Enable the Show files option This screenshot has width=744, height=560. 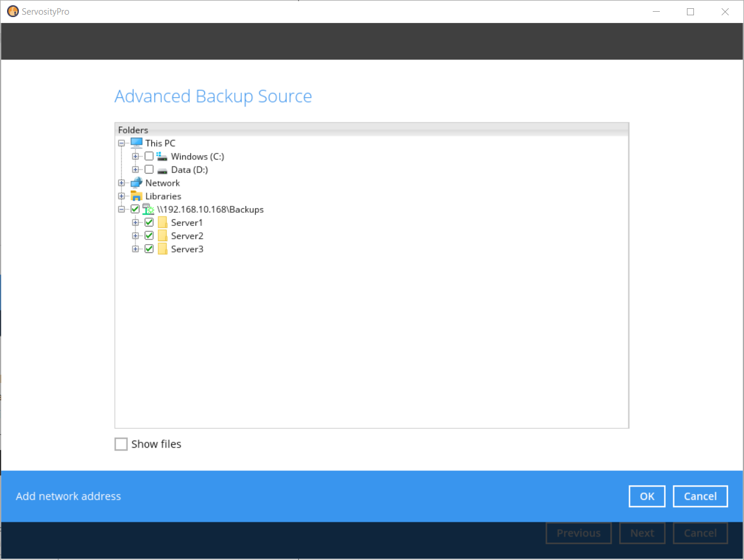pyautogui.click(x=121, y=444)
